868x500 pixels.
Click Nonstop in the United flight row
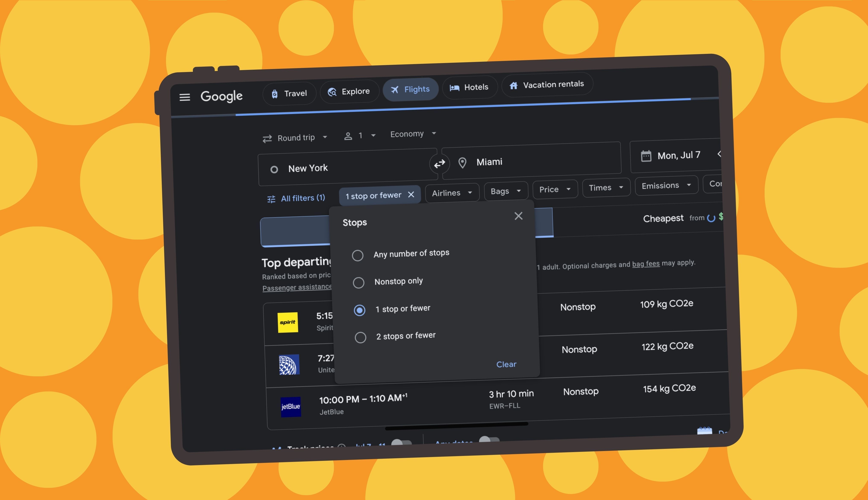tap(579, 350)
